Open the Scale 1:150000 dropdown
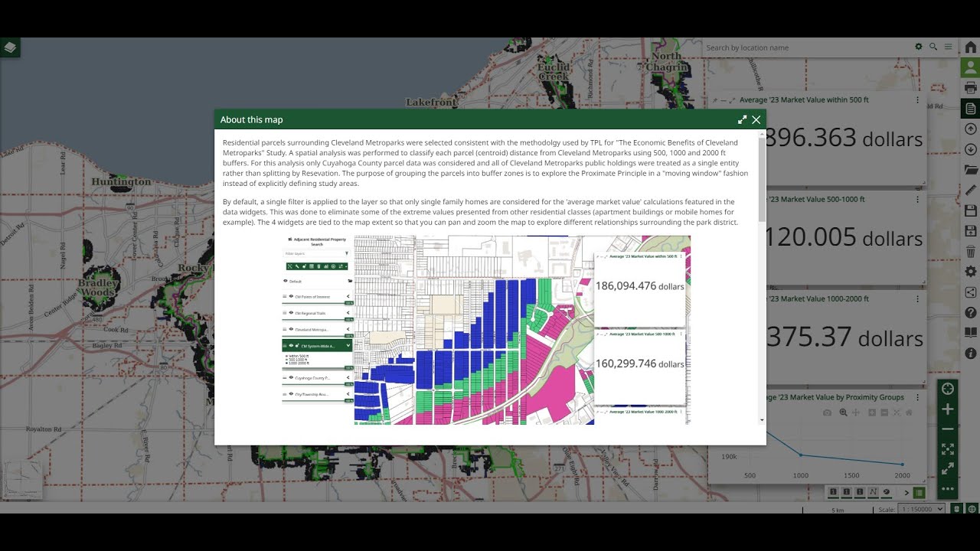This screenshot has width=980, height=551. [921, 509]
